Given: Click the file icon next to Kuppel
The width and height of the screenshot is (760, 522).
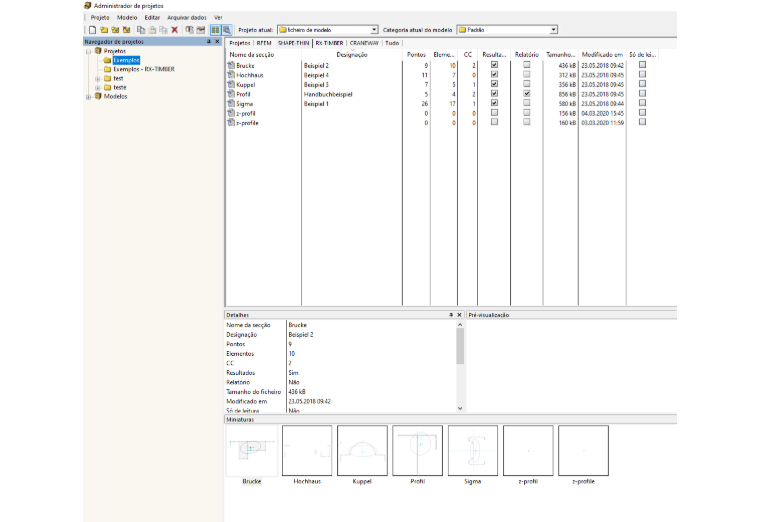Looking at the screenshot, I should (x=231, y=84).
